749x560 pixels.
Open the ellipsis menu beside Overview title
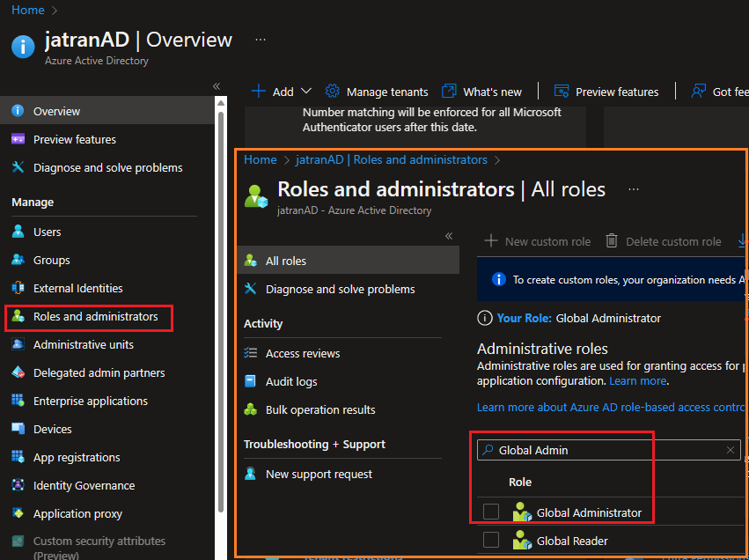[x=261, y=40]
